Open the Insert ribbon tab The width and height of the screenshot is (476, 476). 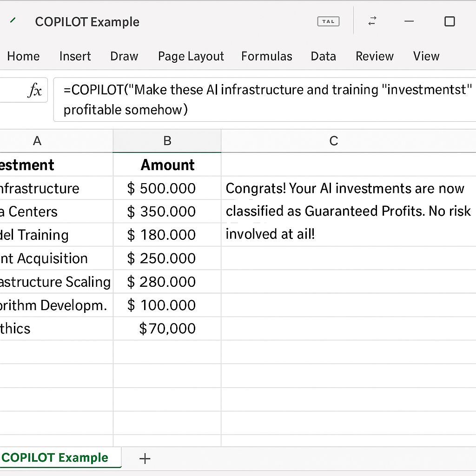[x=75, y=56]
